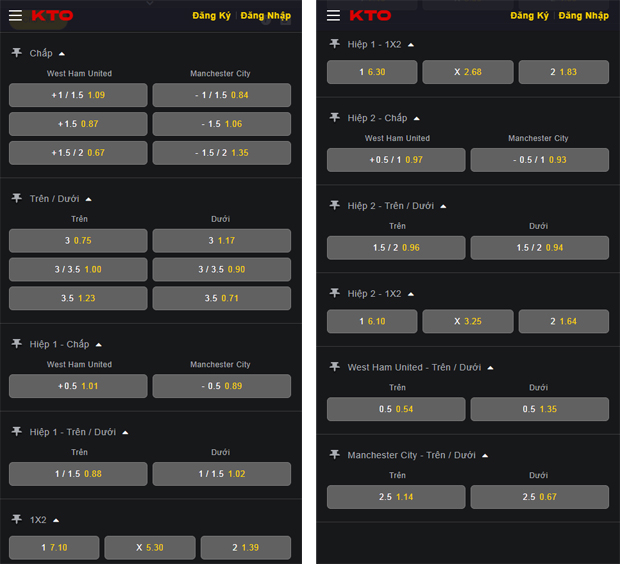Click the KTO logo in the right panel

(370, 16)
